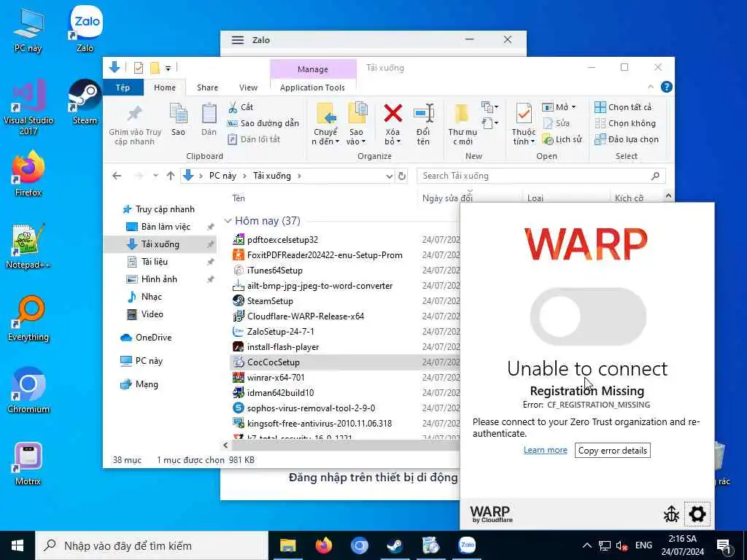Open Thuộc tính properties dropdown

pos(524,124)
